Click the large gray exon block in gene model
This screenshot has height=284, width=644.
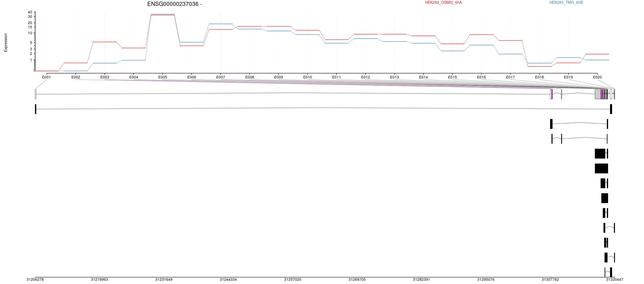[x=598, y=94]
